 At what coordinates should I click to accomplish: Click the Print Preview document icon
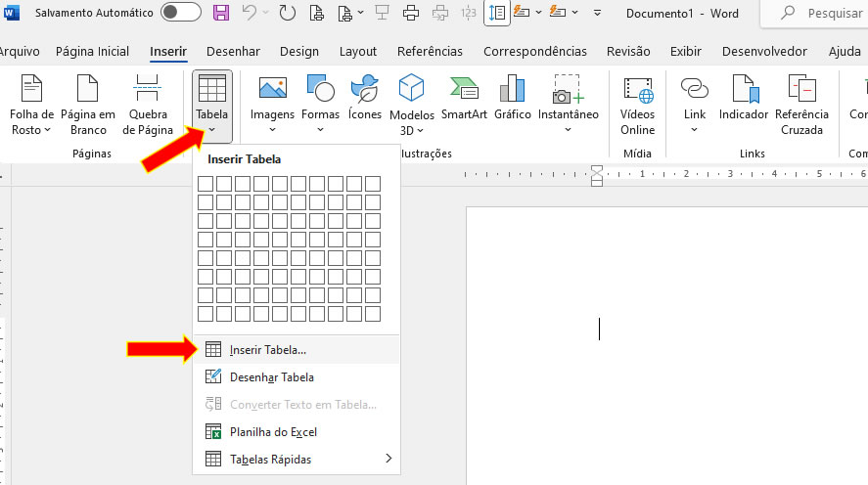click(x=317, y=12)
